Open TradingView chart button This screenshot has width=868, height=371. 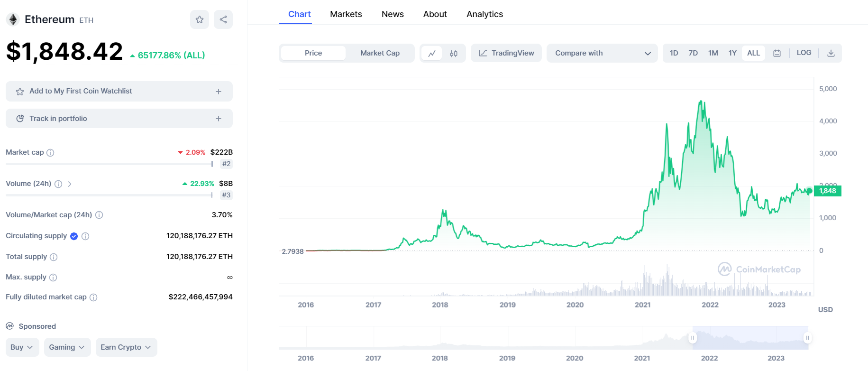pyautogui.click(x=506, y=53)
